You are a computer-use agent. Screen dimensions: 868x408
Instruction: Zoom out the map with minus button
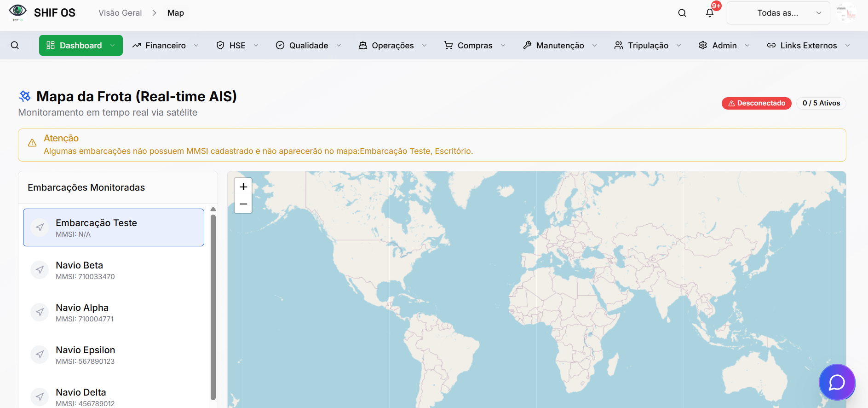243,204
